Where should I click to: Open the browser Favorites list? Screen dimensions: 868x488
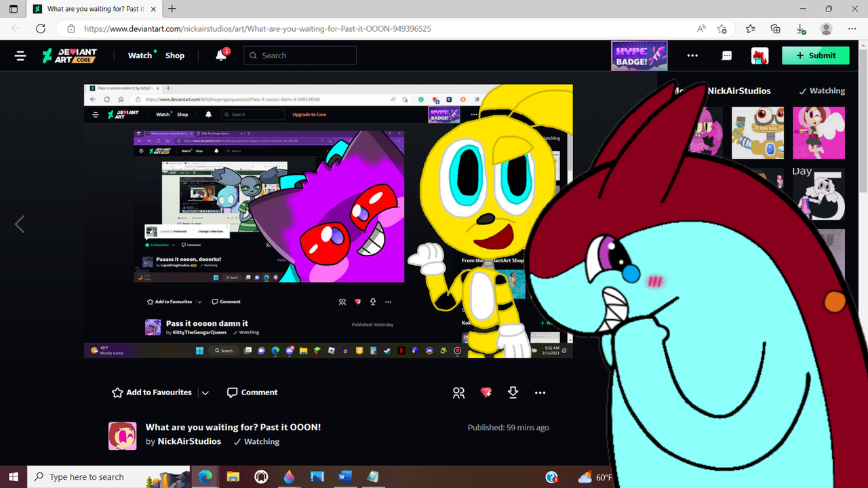pos(750,28)
